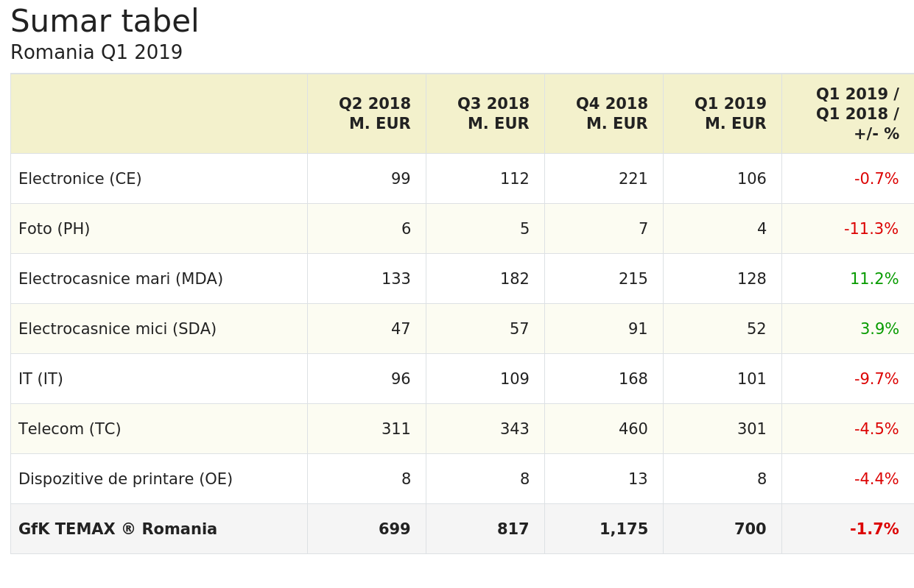Select the Telecom Q4 2018 value 460
The height and width of the screenshot is (588, 914).
(633, 429)
